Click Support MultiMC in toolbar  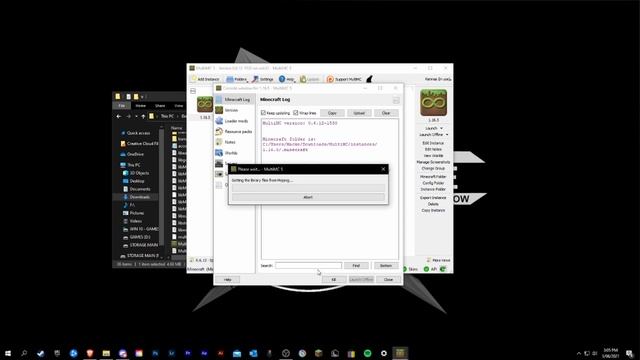344,79
